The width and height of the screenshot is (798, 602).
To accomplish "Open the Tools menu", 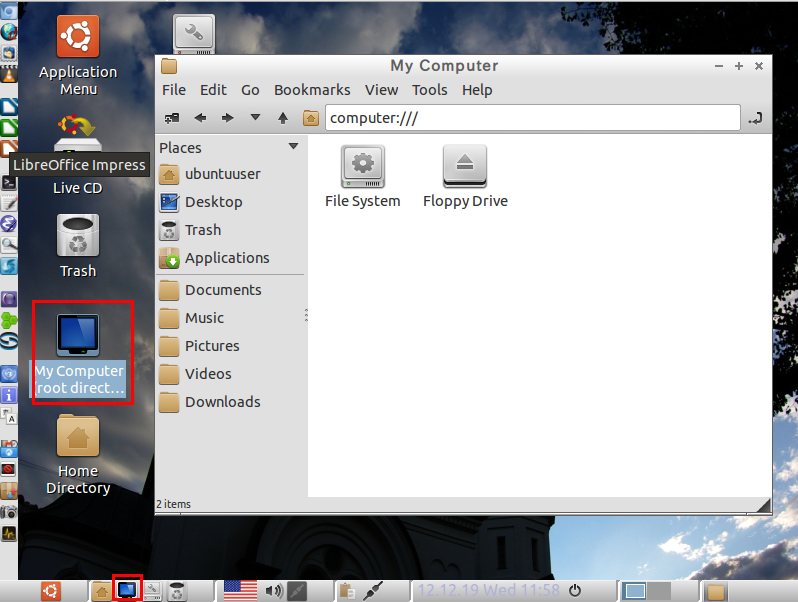I will coord(430,90).
